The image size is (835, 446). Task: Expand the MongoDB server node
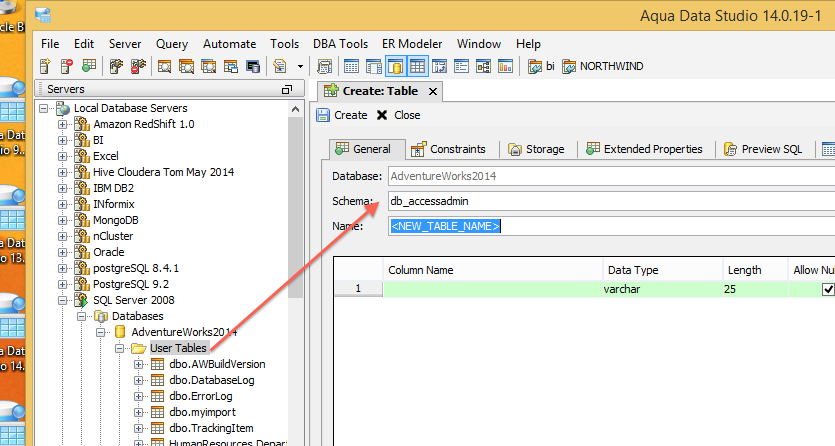[63, 220]
